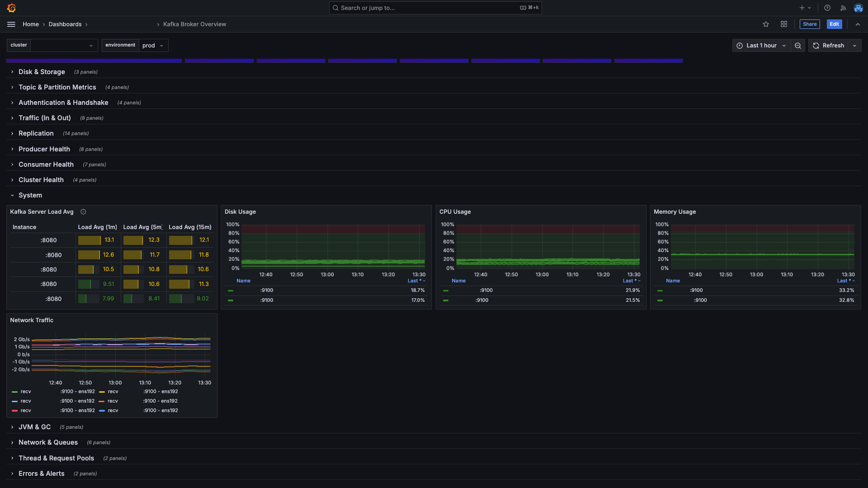Toggle first series in CPU Usage legend
Image resolution: width=868 pixels, height=488 pixels.
click(x=486, y=291)
